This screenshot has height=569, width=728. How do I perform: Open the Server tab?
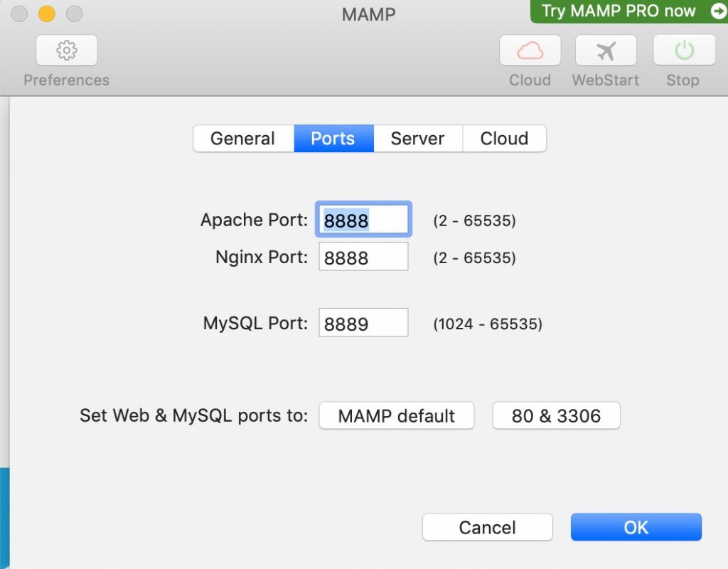tap(417, 139)
